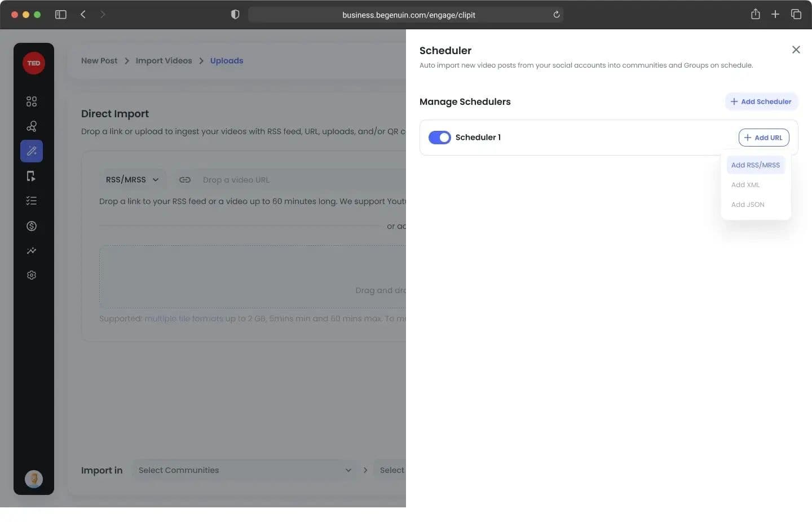Click the Safari share icon
This screenshot has width=812, height=522.
pyautogui.click(x=756, y=14)
